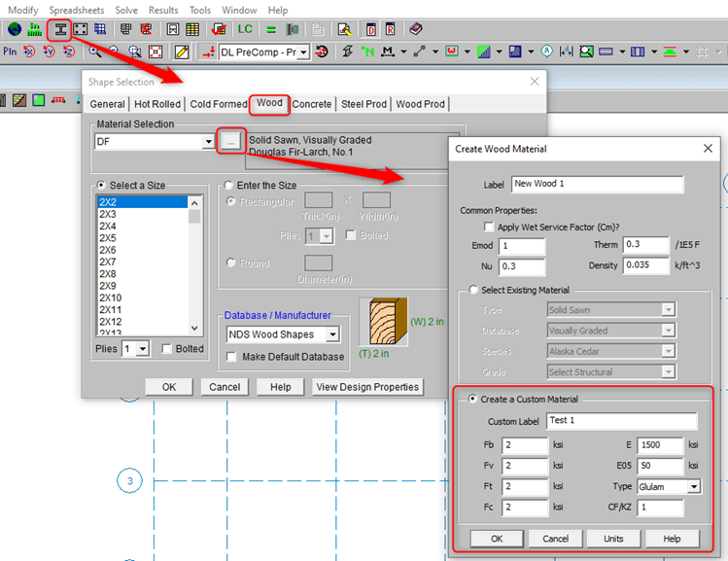Click the globe icon in toolbar
Image resolution: width=728 pixels, height=561 pixels.
click(x=14, y=29)
